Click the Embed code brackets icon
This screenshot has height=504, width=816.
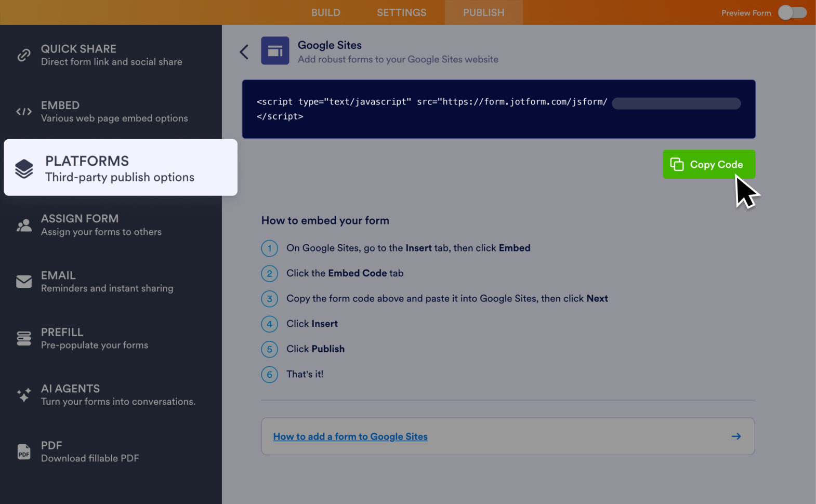[x=24, y=112]
